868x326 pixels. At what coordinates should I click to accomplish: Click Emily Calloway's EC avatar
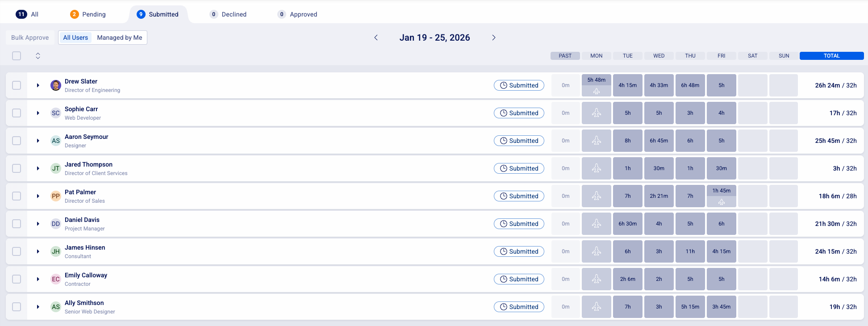coord(56,279)
